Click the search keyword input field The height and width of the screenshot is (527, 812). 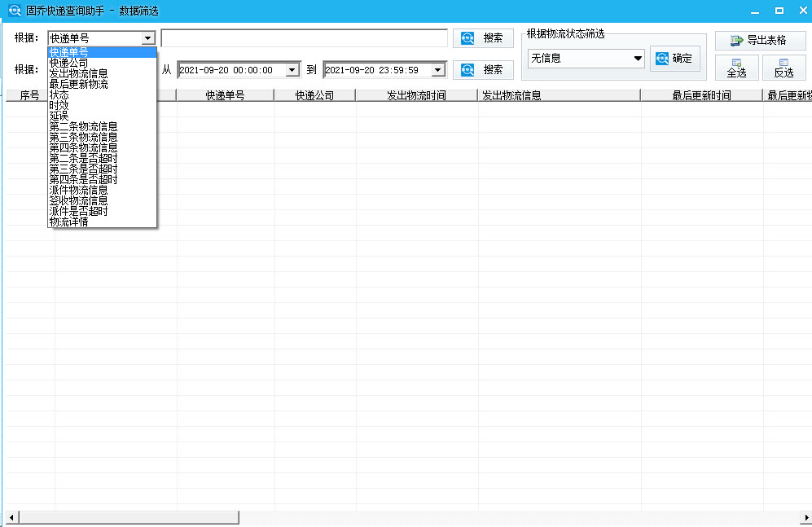[305, 38]
